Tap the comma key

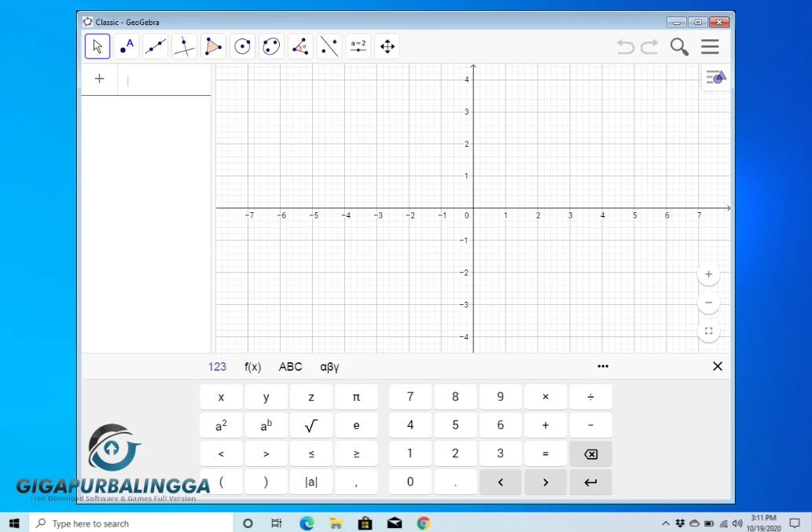pos(356,482)
